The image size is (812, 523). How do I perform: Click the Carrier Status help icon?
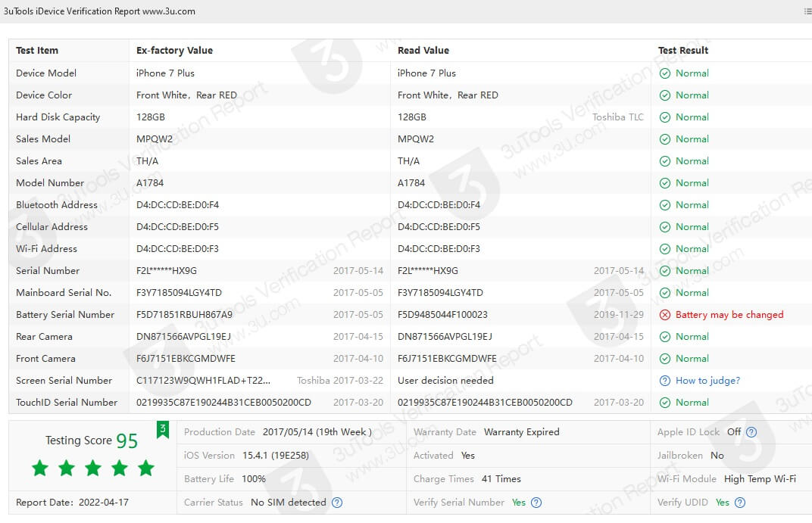[x=337, y=503]
